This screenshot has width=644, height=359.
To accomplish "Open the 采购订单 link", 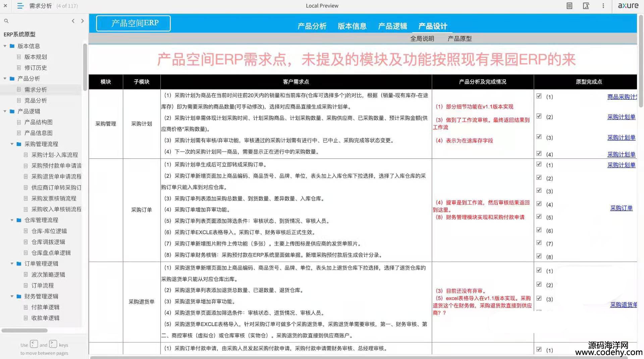I will point(621,208).
